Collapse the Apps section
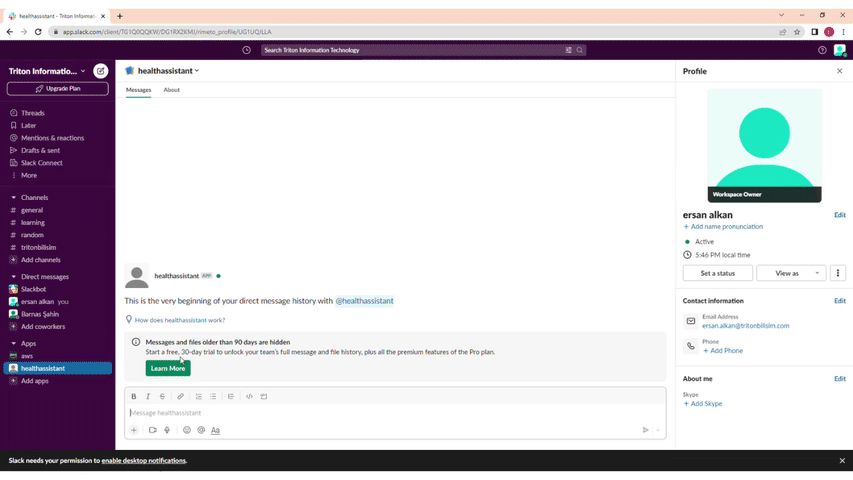 pos(14,343)
